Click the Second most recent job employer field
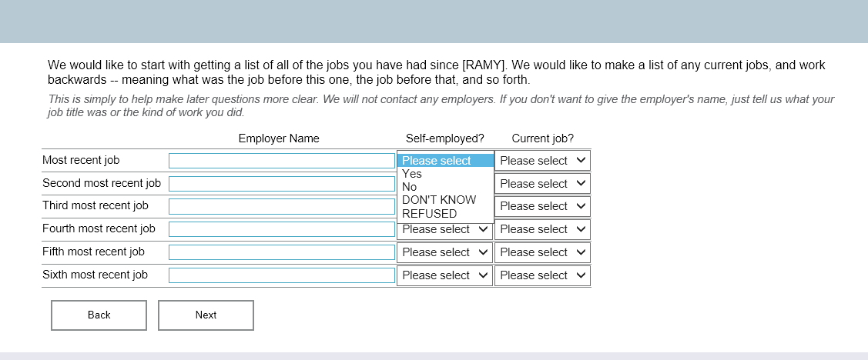Viewport: 868px width, 360px height. tap(281, 184)
